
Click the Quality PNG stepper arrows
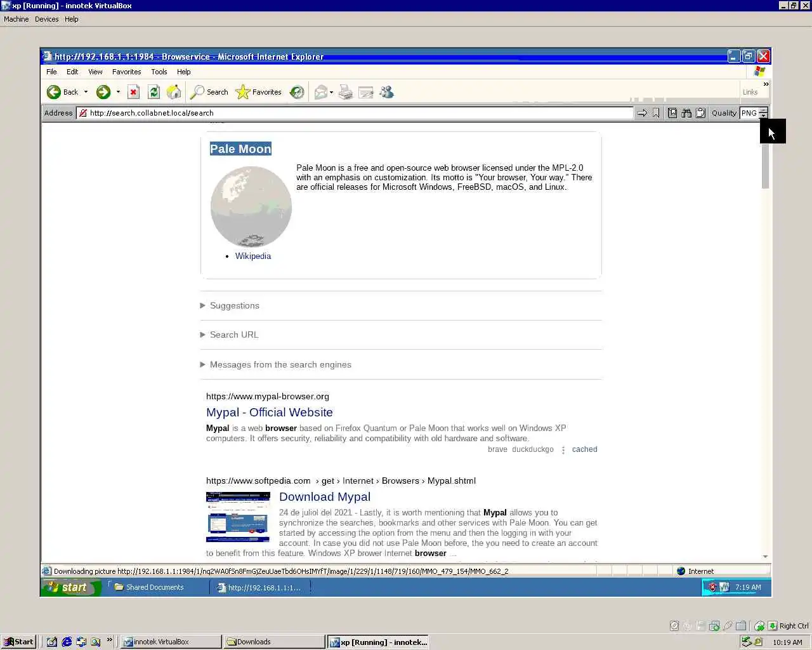(763, 113)
